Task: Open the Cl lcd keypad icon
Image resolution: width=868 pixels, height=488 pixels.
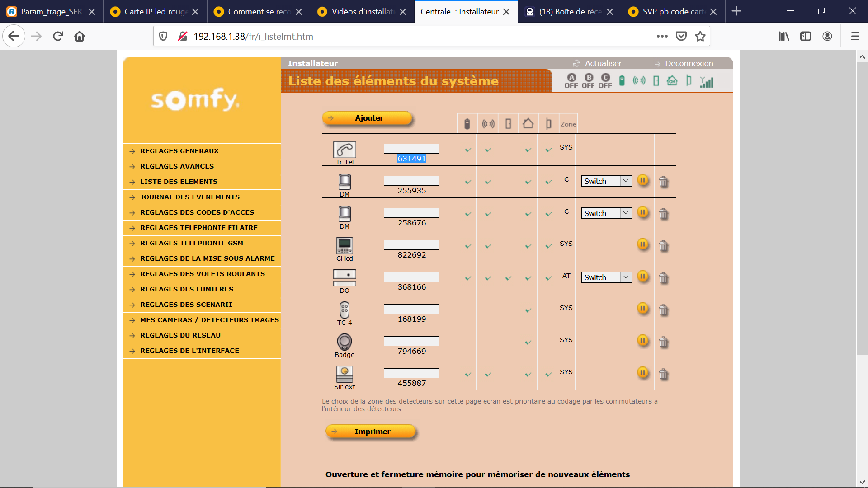Action: [x=344, y=246]
